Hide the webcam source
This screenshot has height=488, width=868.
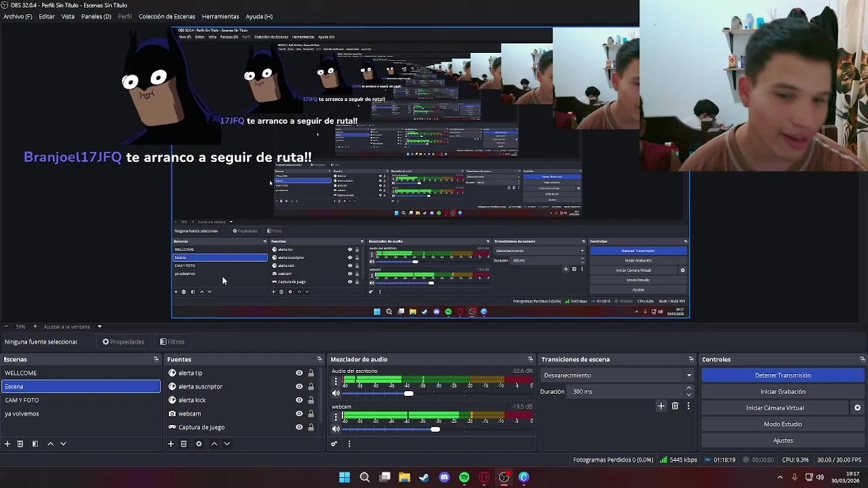(299, 413)
